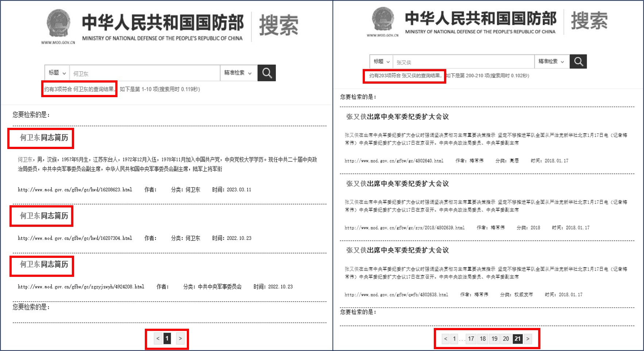This screenshot has width=644, height=351.
Task: Go to page 18 of results
Action: tap(483, 339)
